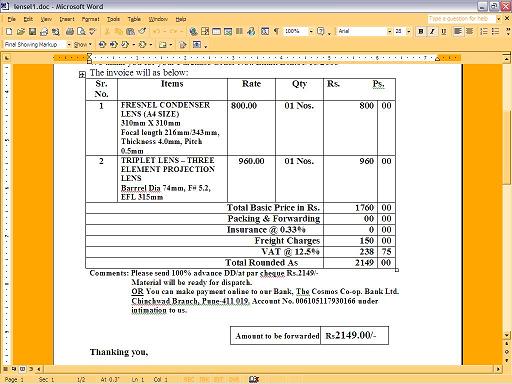Screen dimensions: 512x384
Task: Open Print Preview
Action: pos(81,31)
